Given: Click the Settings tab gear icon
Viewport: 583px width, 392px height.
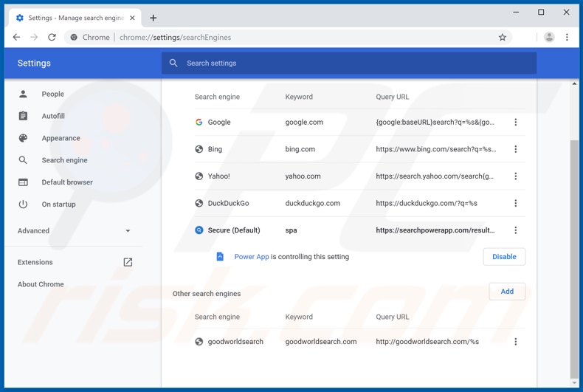Looking at the screenshot, I should point(20,18).
